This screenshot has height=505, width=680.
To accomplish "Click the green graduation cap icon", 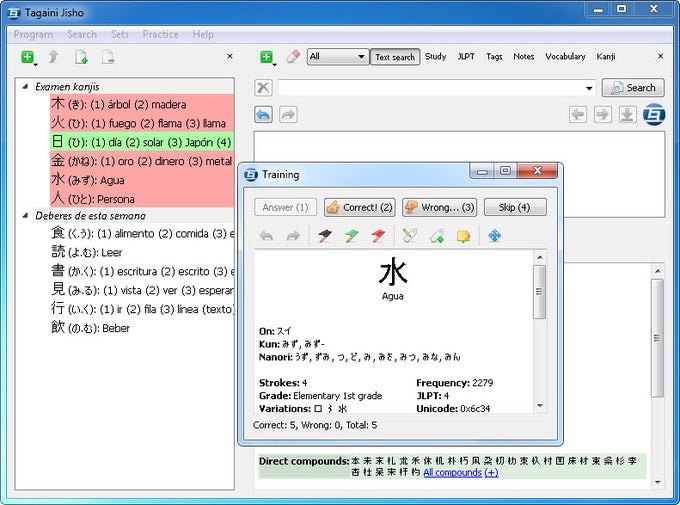I will pos(351,236).
